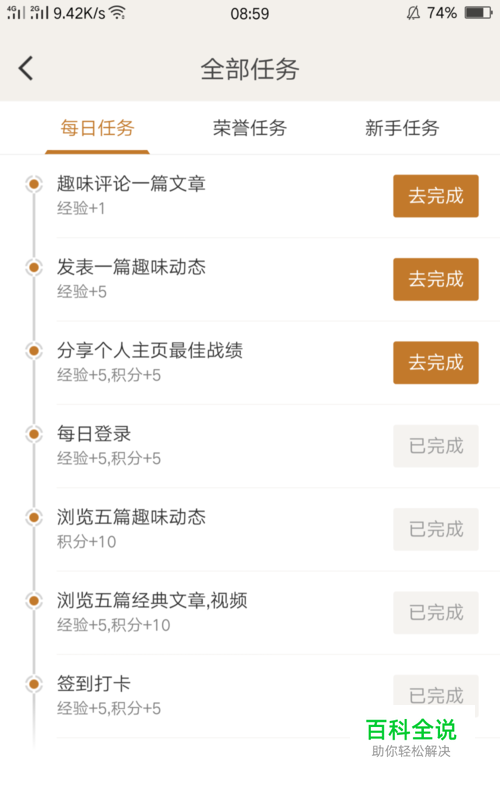This screenshot has width=500, height=790.
Task: Tap the 百科全说 watermark logo
Action: (411, 738)
